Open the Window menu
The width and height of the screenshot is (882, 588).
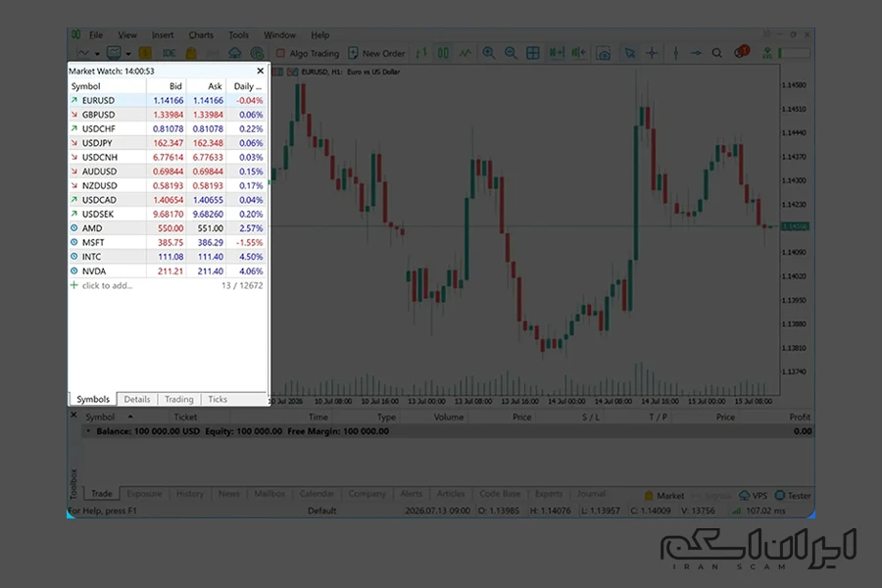pyautogui.click(x=279, y=35)
